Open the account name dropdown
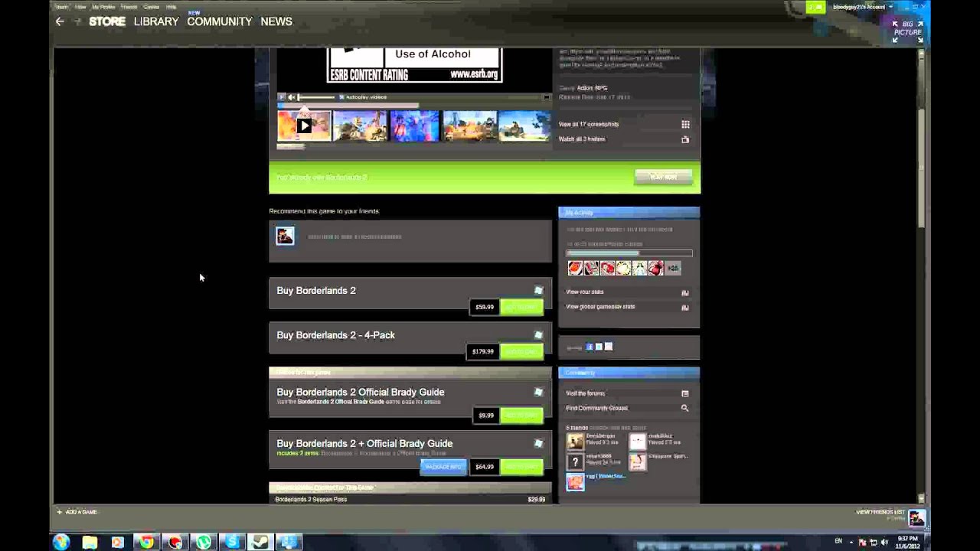 [863, 7]
